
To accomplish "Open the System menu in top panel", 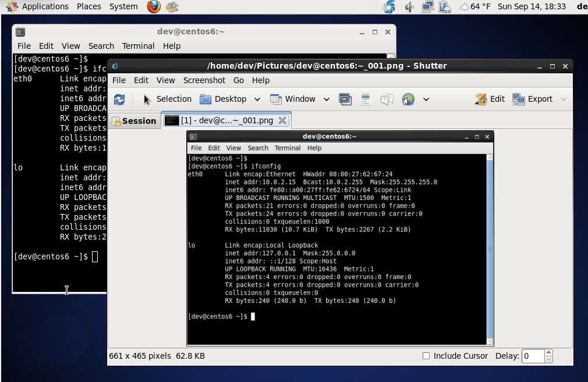I will pos(123,6).
